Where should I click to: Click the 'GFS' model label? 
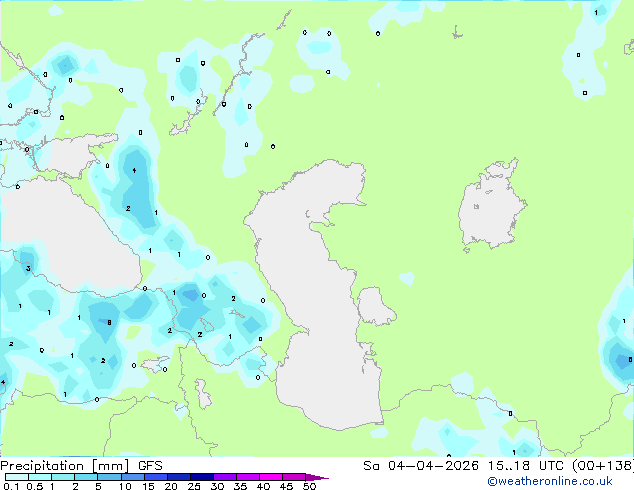pos(150,466)
